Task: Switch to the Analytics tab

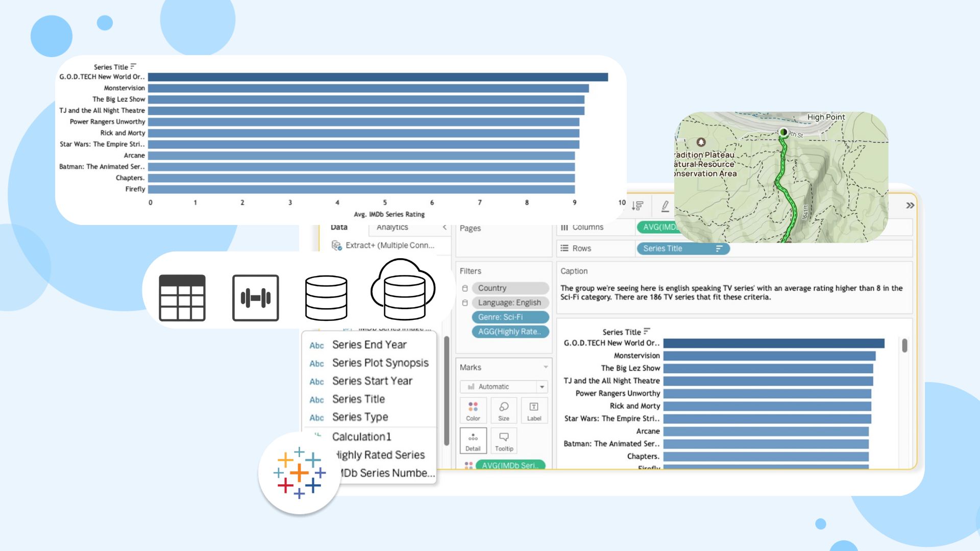Action: 392,228
